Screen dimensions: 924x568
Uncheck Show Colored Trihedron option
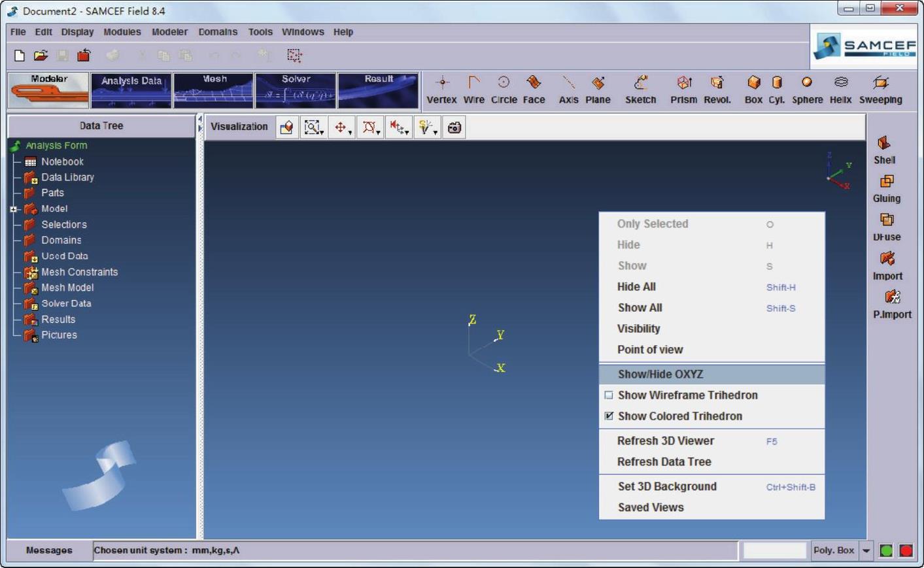(x=609, y=416)
